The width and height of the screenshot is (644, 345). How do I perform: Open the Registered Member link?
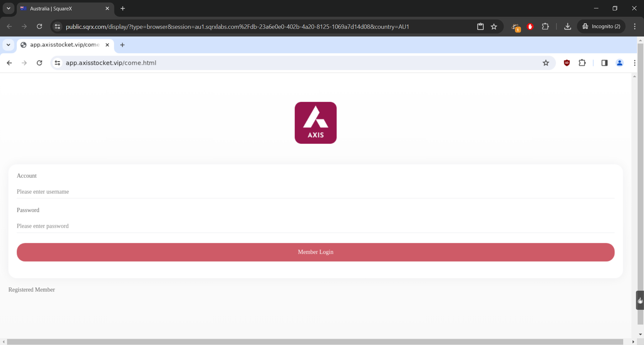point(32,290)
